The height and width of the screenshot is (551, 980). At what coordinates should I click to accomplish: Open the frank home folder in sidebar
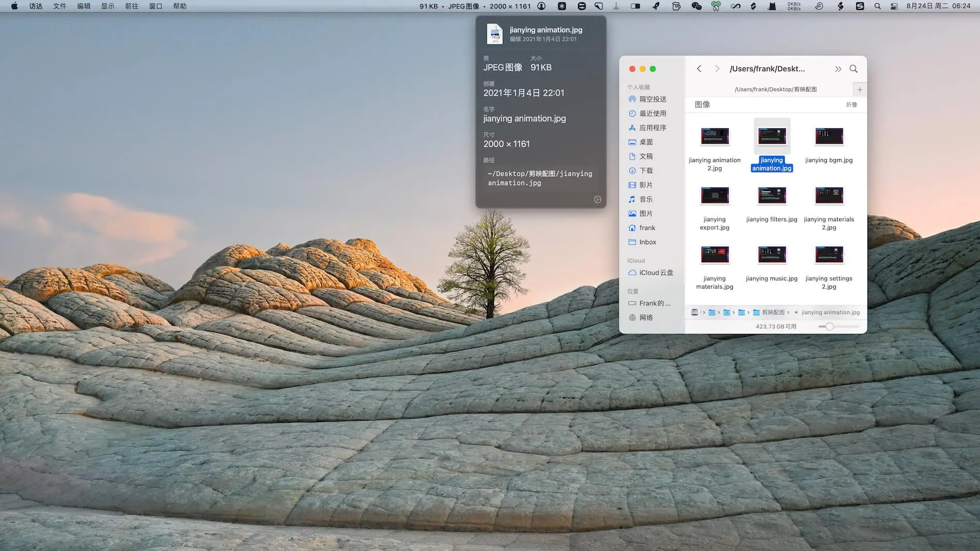(x=642, y=228)
